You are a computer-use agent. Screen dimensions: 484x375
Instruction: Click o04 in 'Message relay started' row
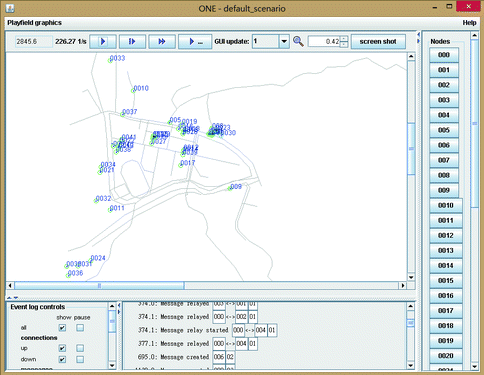click(260, 330)
